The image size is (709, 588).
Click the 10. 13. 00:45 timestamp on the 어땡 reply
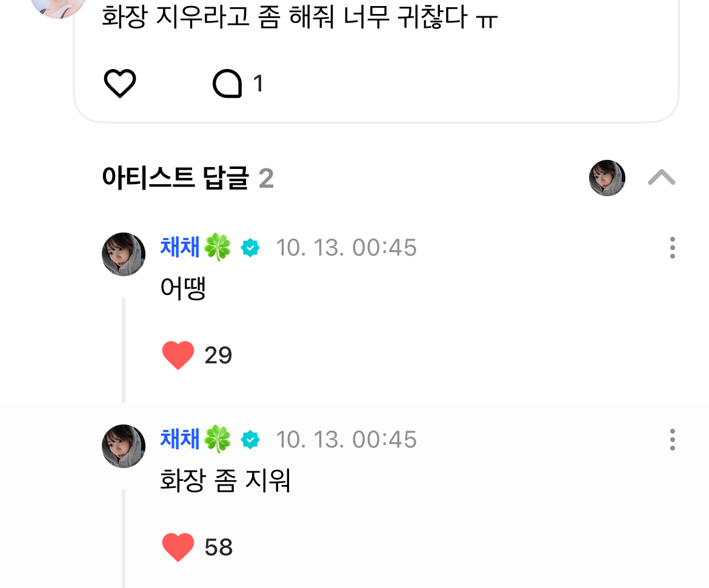pos(346,248)
